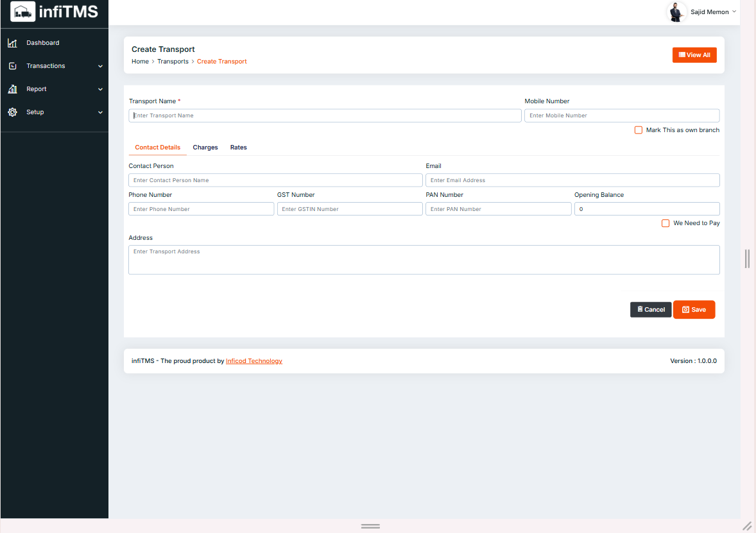Click the vertical drag handle on right edge
The image size is (756, 533).
click(747, 258)
